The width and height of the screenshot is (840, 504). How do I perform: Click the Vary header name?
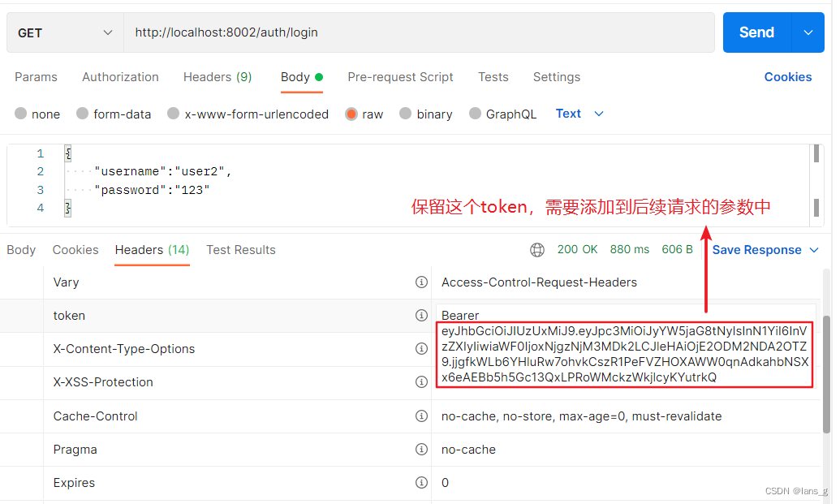point(66,282)
